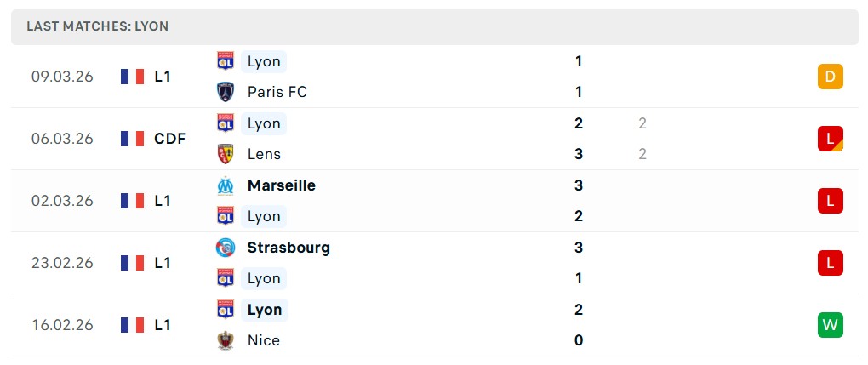Screen dimensions: 868x365
Task: Click the green W win result badge
Action: pyautogui.click(x=830, y=325)
